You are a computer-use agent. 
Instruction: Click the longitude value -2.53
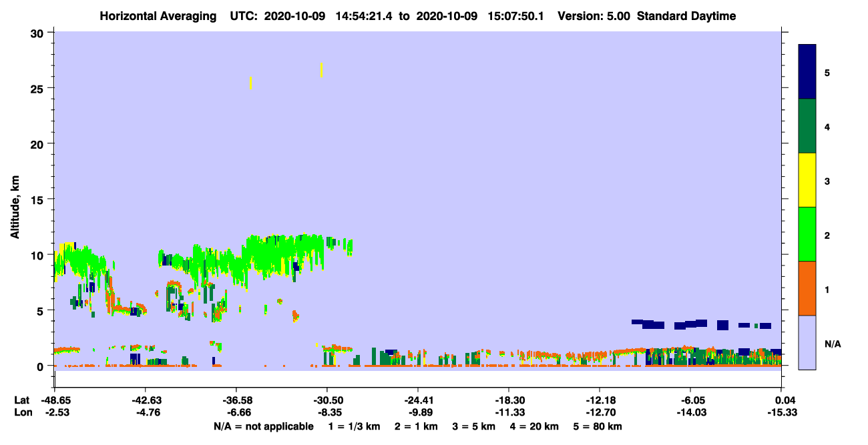57,412
